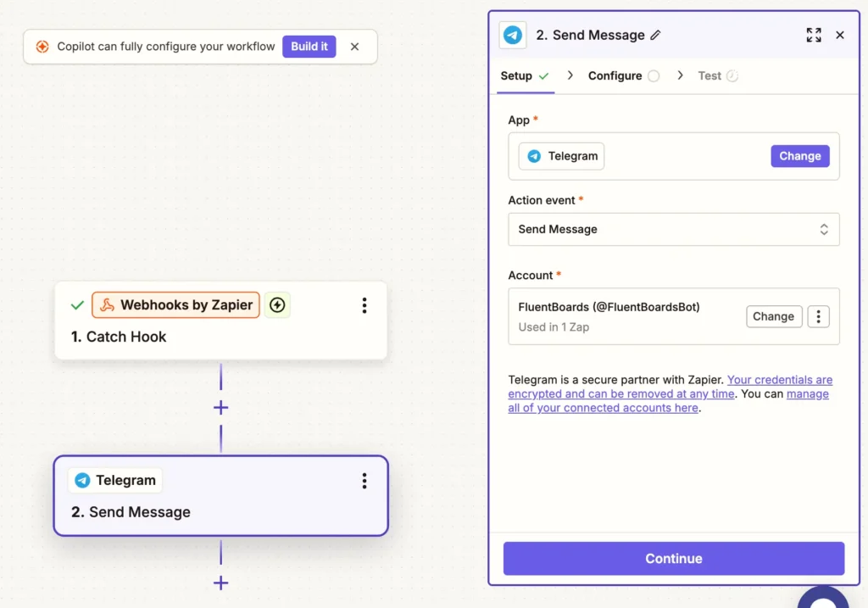Click the lightning bolt icon on Catch Hook
This screenshot has height=608, width=868.
277,305
